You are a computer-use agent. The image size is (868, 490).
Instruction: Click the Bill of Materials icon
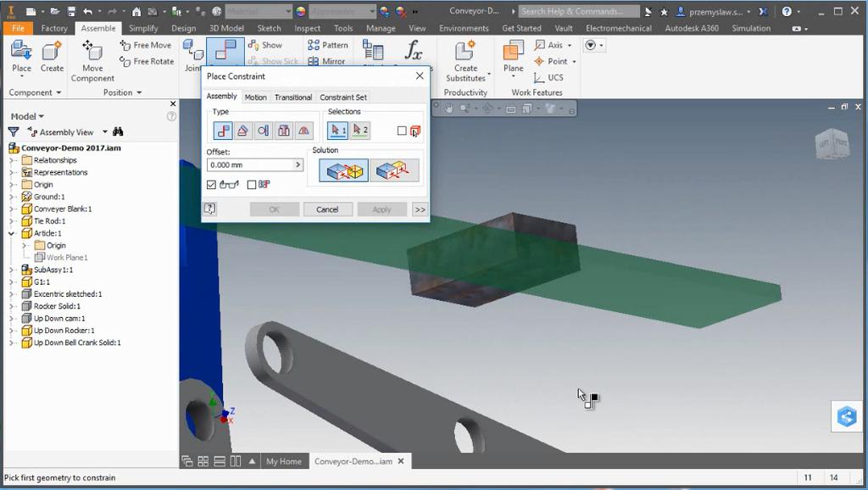click(373, 51)
